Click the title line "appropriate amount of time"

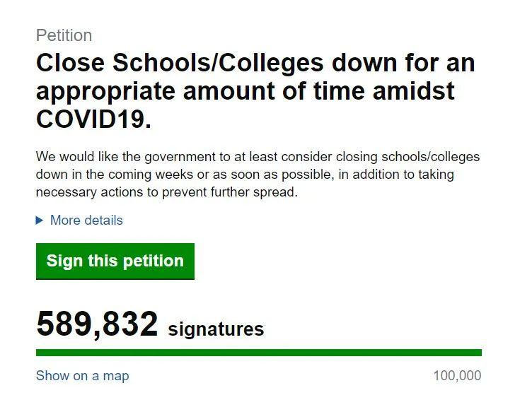pos(245,91)
